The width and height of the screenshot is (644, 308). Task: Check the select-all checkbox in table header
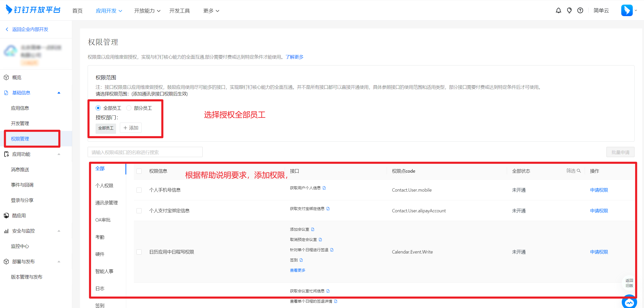coord(139,171)
